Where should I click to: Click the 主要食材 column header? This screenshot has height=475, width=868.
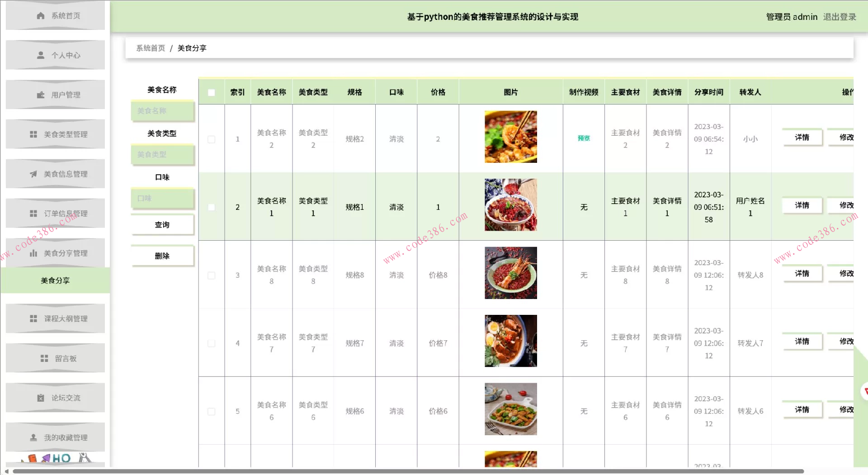coord(626,92)
